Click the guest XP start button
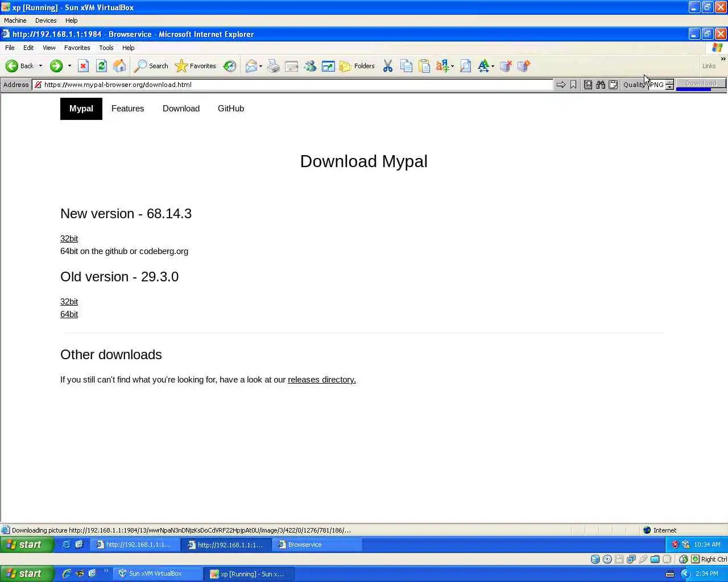The width and height of the screenshot is (728, 582). pos(27,544)
